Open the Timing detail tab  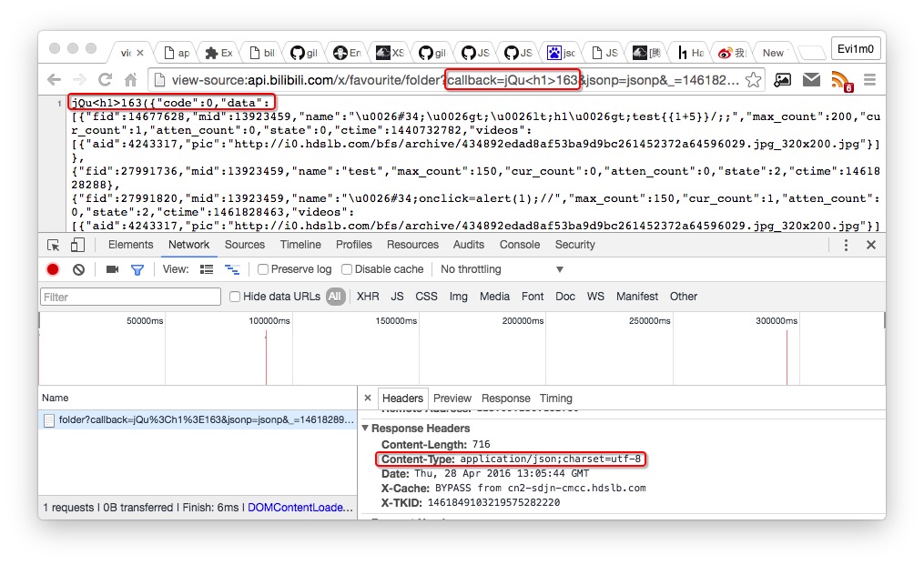coord(555,399)
